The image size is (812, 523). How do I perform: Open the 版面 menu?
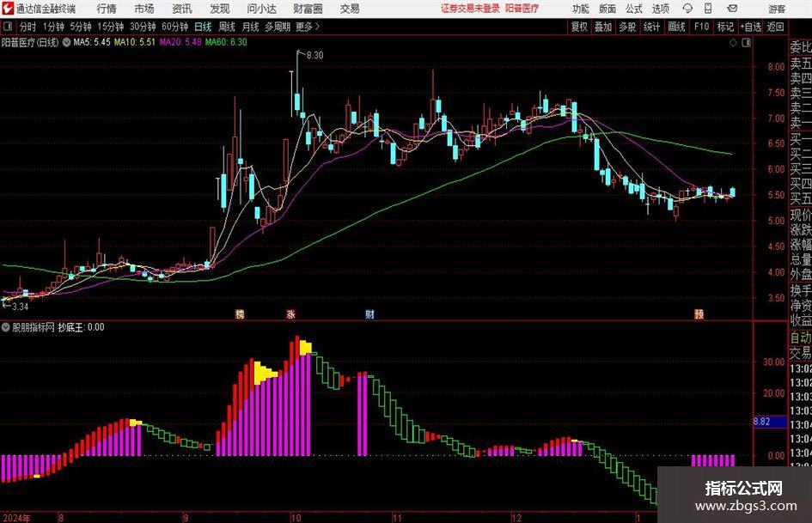[607, 9]
